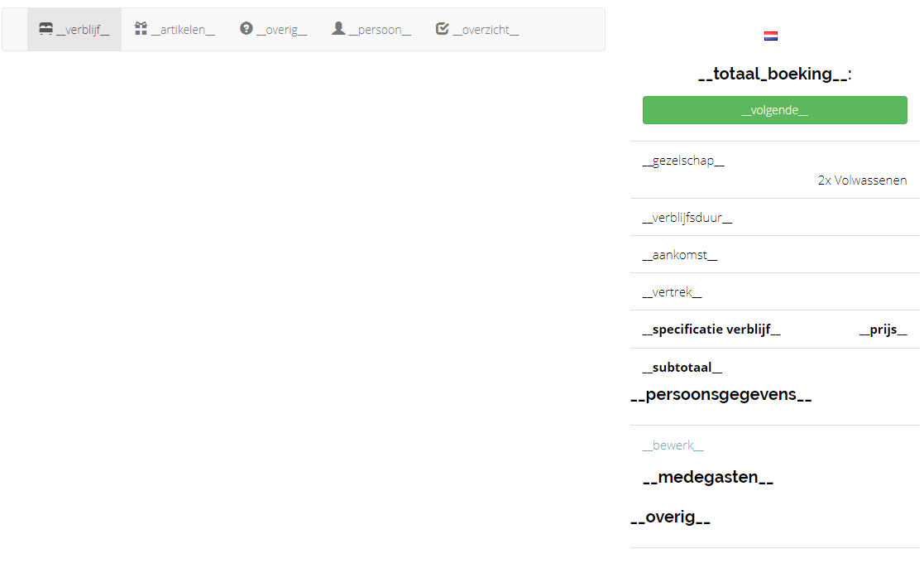Click the __prijs__ column header
This screenshot has width=924, height=563.
coord(883,330)
